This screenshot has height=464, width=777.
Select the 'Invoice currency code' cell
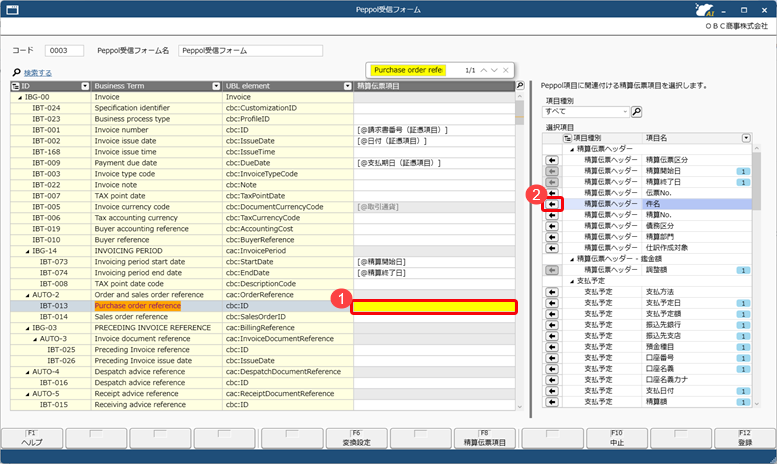157,207
